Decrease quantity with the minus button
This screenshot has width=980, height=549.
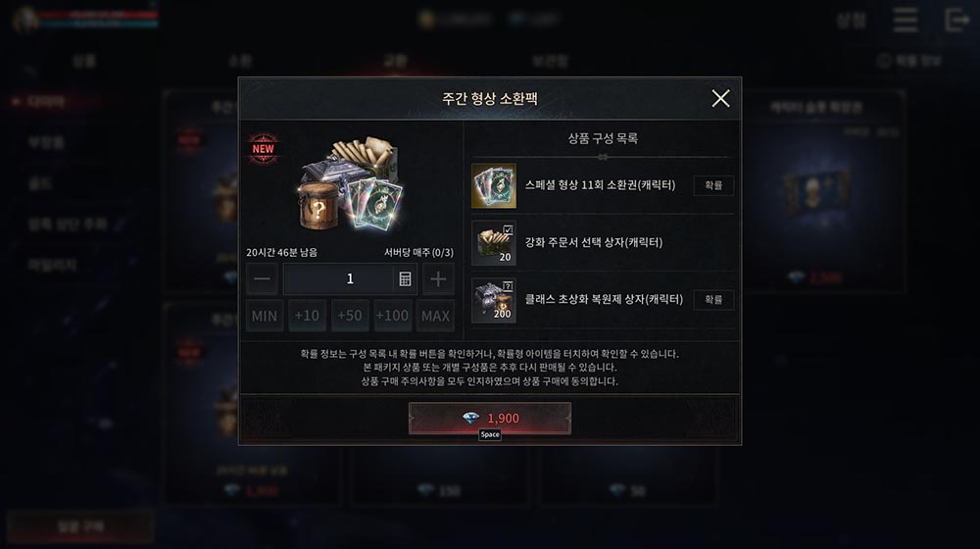pyautogui.click(x=262, y=278)
